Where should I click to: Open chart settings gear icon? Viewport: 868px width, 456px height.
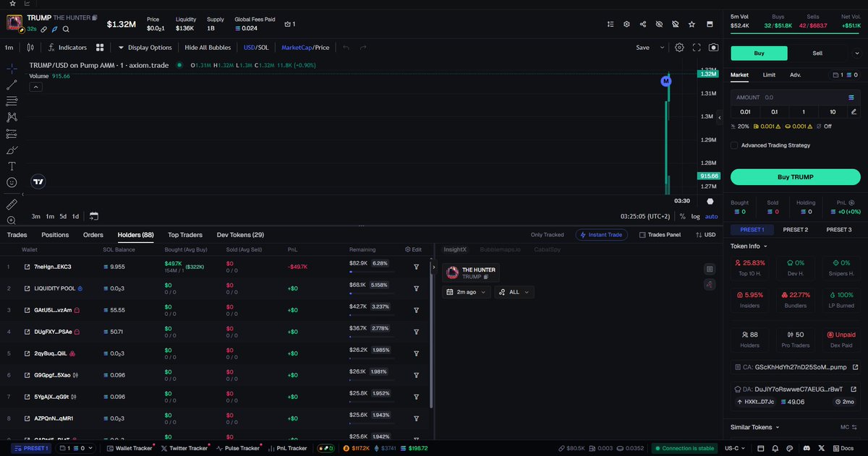tap(679, 48)
